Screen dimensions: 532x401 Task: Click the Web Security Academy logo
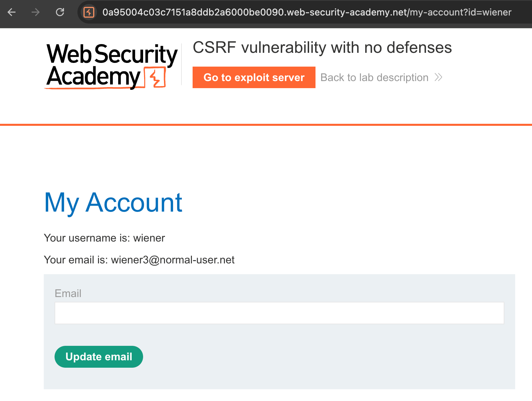(x=112, y=66)
